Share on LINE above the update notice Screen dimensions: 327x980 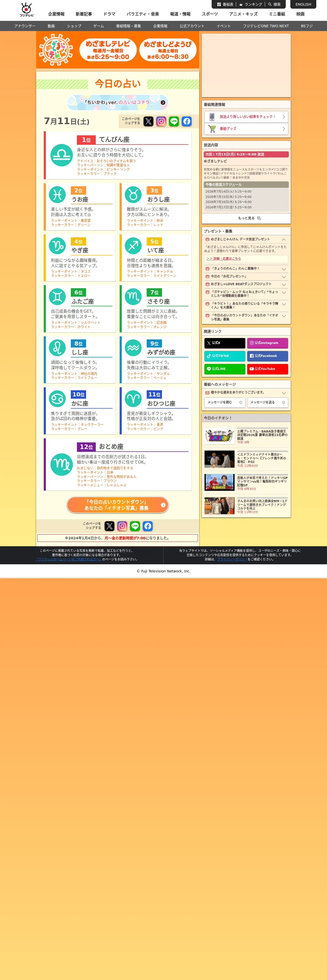point(135,526)
